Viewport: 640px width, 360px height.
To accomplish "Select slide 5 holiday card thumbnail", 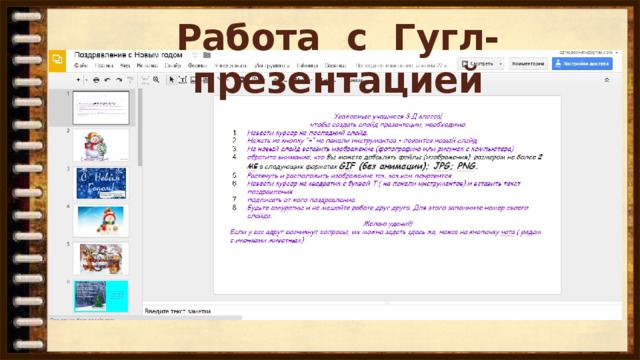I will coord(101,259).
